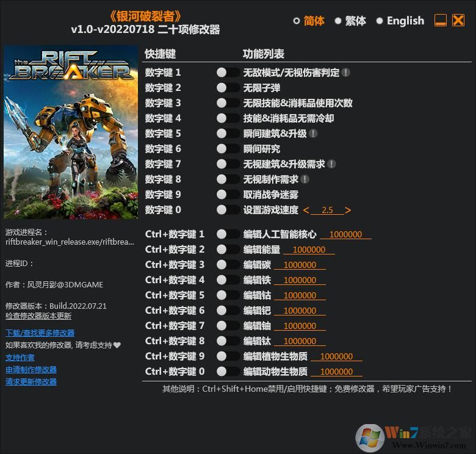
Task: Select the 编辑钴 value field
Action: (300, 295)
